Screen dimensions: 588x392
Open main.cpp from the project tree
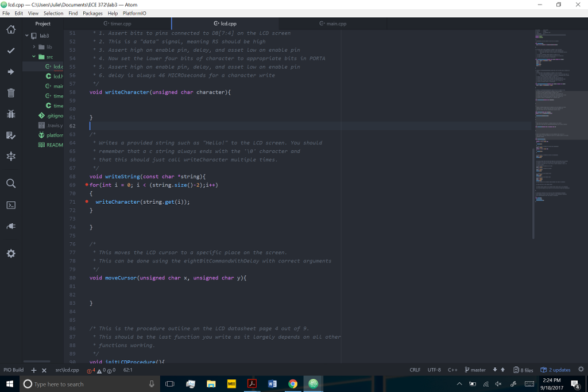(x=57, y=86)
